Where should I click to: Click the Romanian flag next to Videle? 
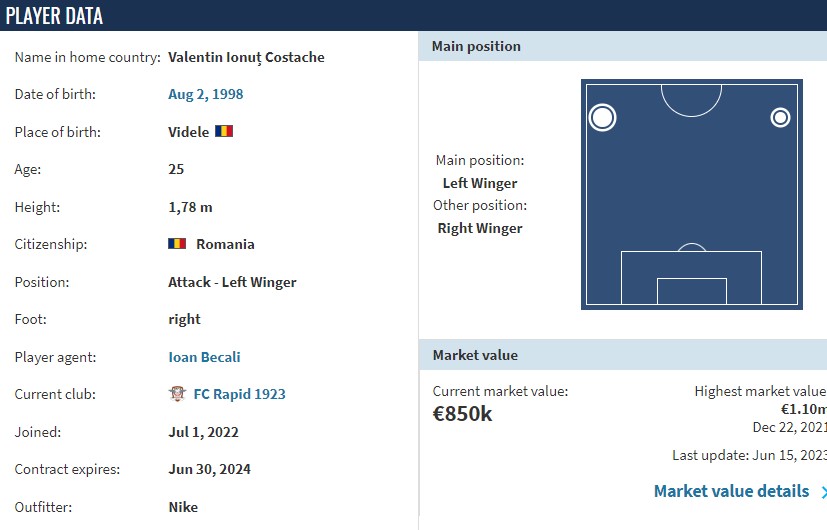[x=224, y=131]
